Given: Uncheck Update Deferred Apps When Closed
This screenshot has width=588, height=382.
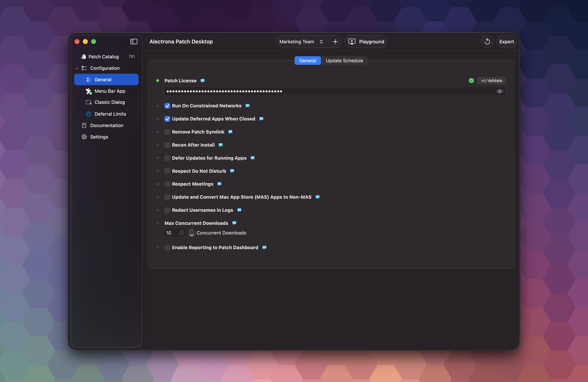Looking at the screenshot, I should click(167, 119).
